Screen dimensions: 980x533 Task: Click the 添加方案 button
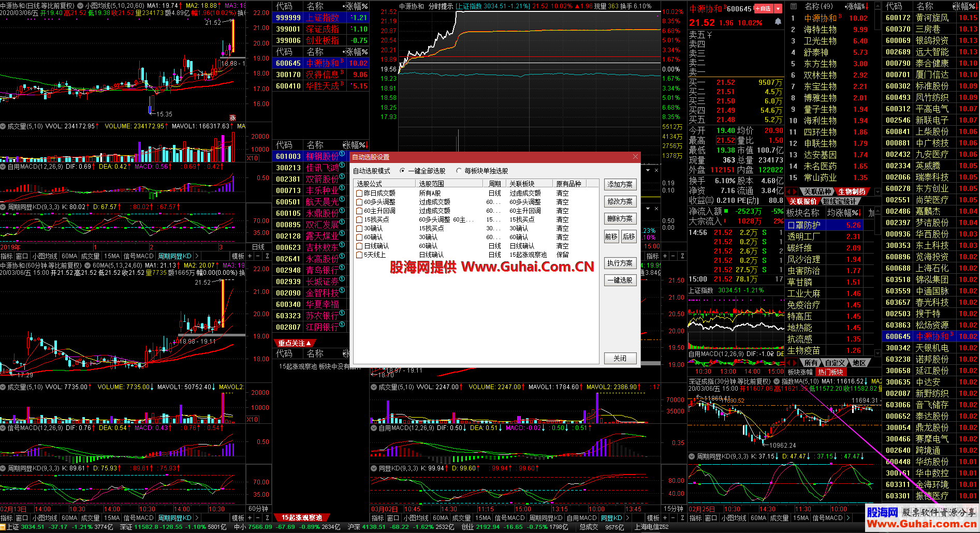click(x=620, y=184)
